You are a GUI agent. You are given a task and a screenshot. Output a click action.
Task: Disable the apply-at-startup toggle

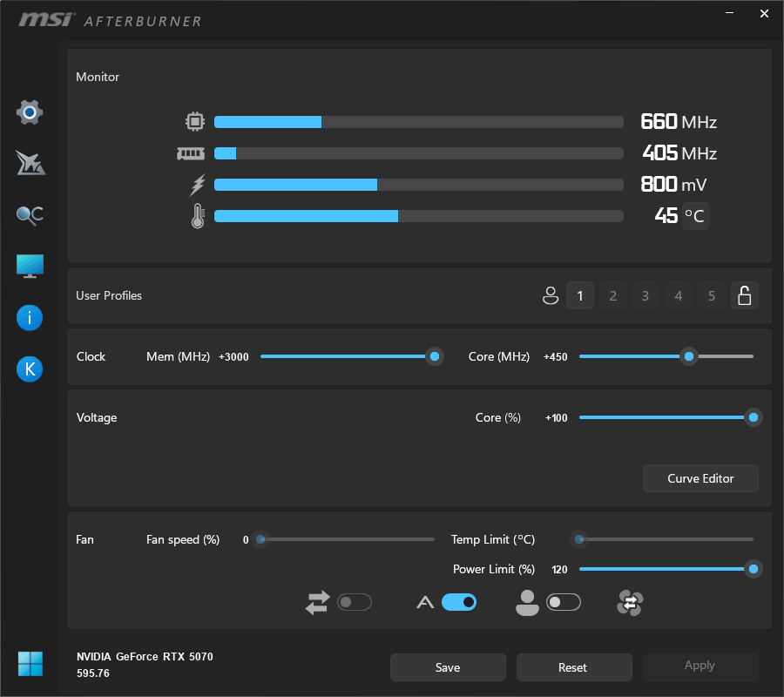coord(459,602)
